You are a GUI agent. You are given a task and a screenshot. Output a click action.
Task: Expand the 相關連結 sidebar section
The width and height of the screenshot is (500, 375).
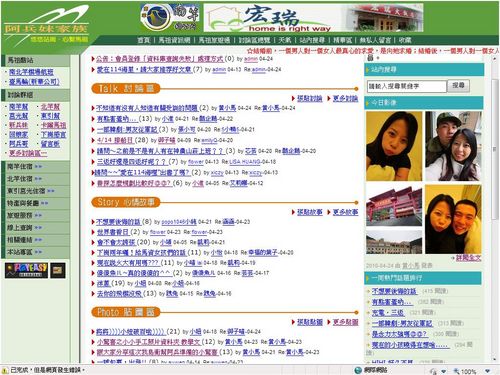[x=36, y=240]
